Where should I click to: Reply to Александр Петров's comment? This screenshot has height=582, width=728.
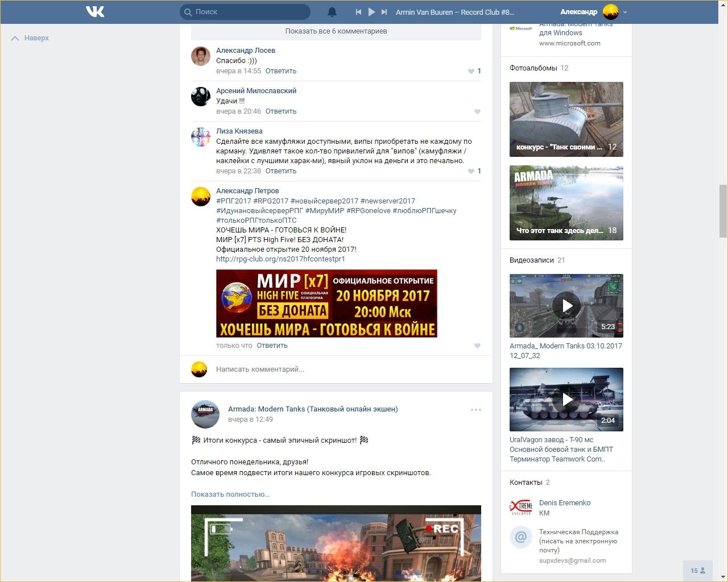[272, 346]
